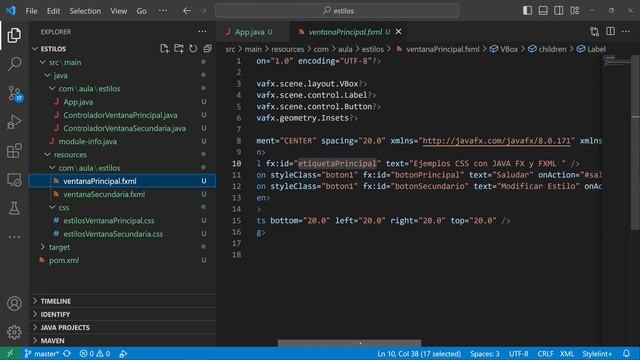This screenshot has width=640, height=360.
Task: Open the Search view in activity bar
Action: point(14,64)
